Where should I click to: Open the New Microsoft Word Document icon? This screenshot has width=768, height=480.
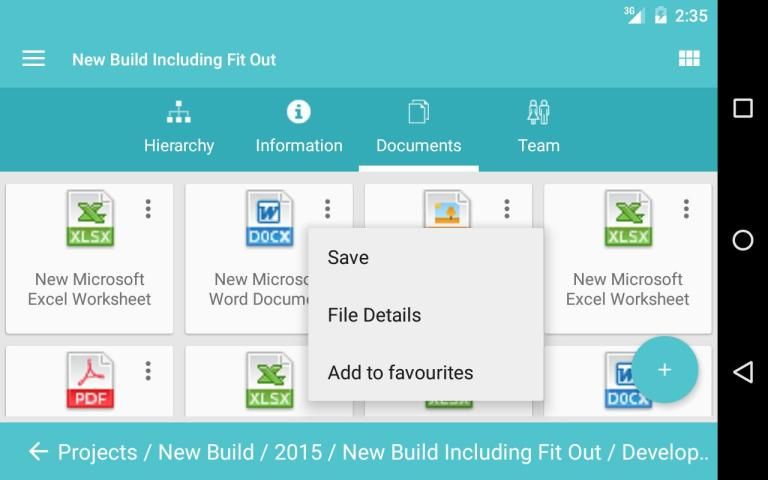(x=269, y=219)
